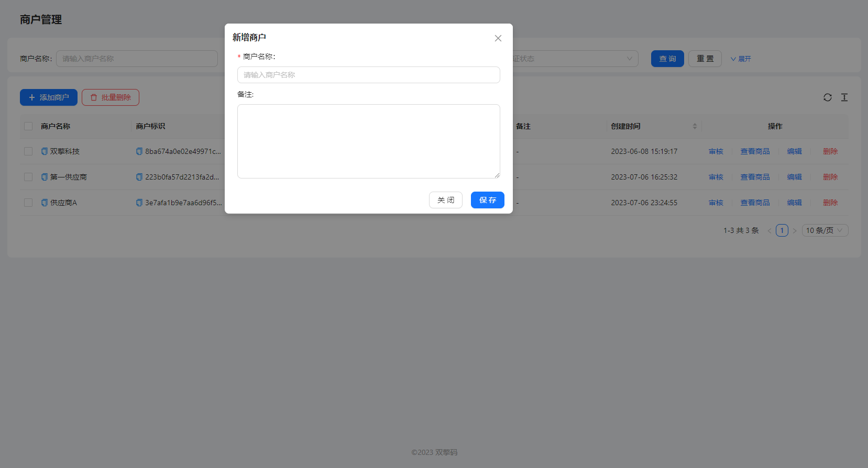
Task: Click 删除 for the 第一供应商 row
Action: coord(830,177)
